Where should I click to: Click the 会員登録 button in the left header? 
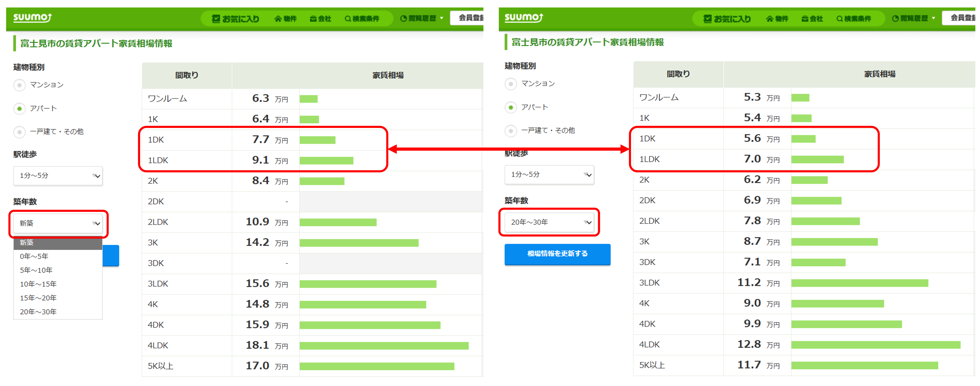(x=467, y=18)
